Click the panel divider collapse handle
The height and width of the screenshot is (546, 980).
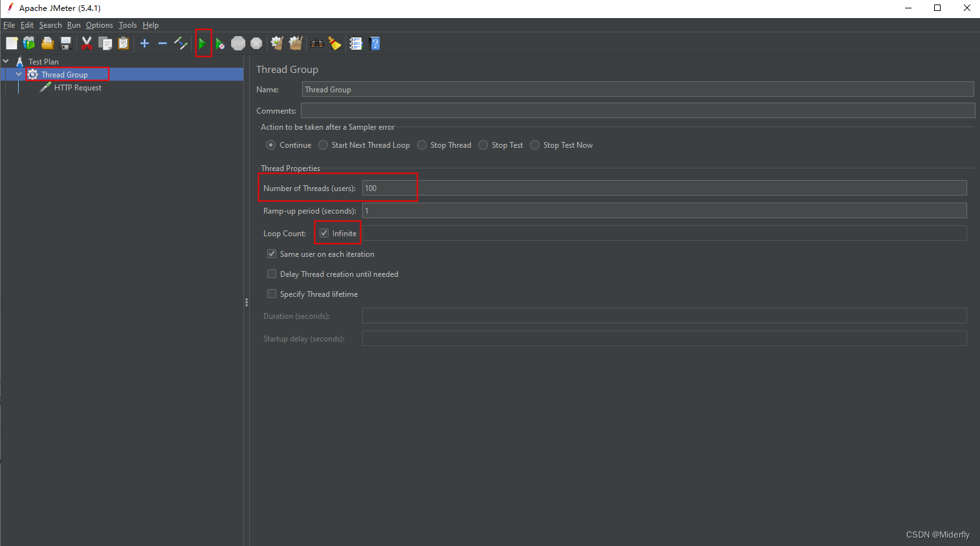point(247,302)
